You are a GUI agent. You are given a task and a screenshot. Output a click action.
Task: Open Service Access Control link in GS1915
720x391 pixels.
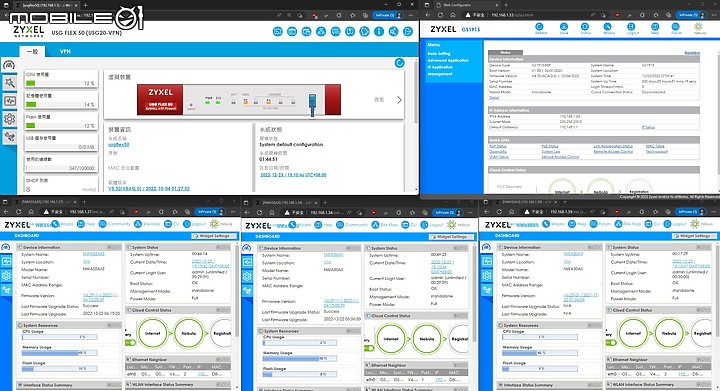click(x=560, y=157)
